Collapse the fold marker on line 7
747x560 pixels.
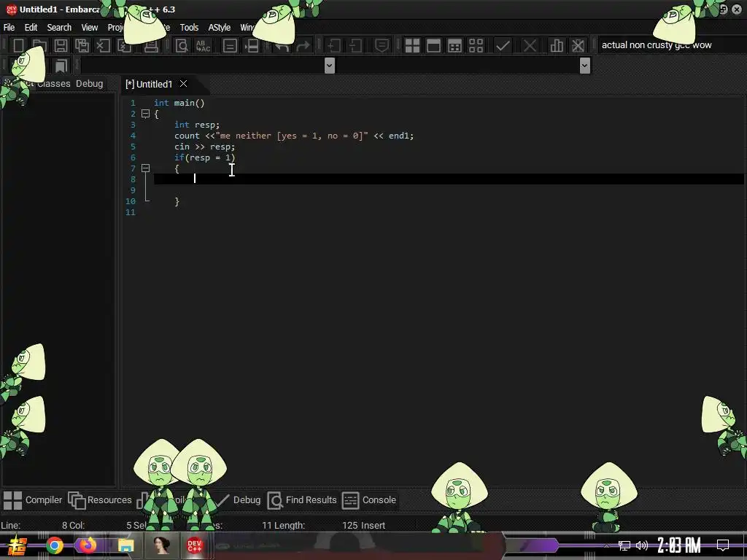(146, 168)
